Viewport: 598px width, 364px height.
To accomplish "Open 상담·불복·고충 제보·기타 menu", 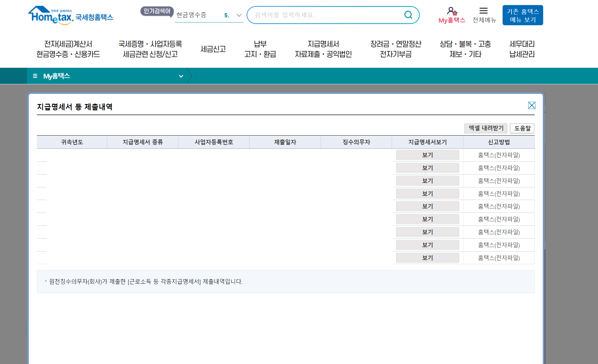I will coord(465,49).
